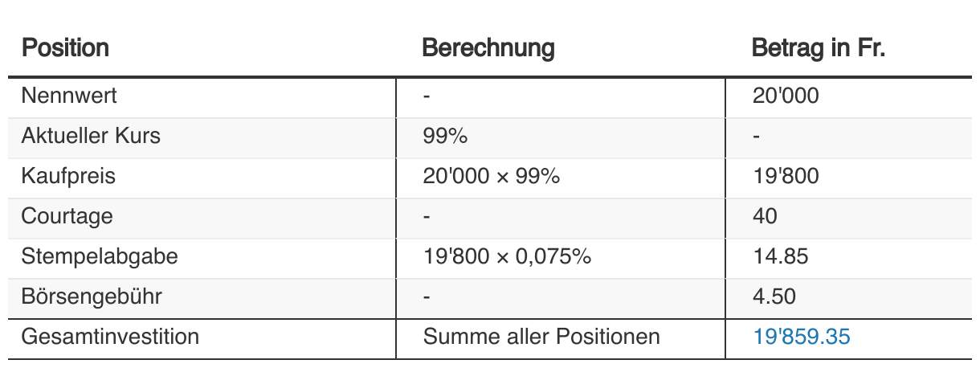980x368 pixels.
Task: Click the Courtage amount 40
Action: (765, 216)
